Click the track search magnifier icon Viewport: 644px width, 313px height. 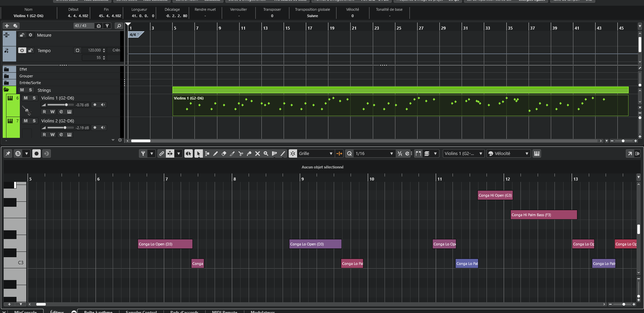[x=119, y=26]
